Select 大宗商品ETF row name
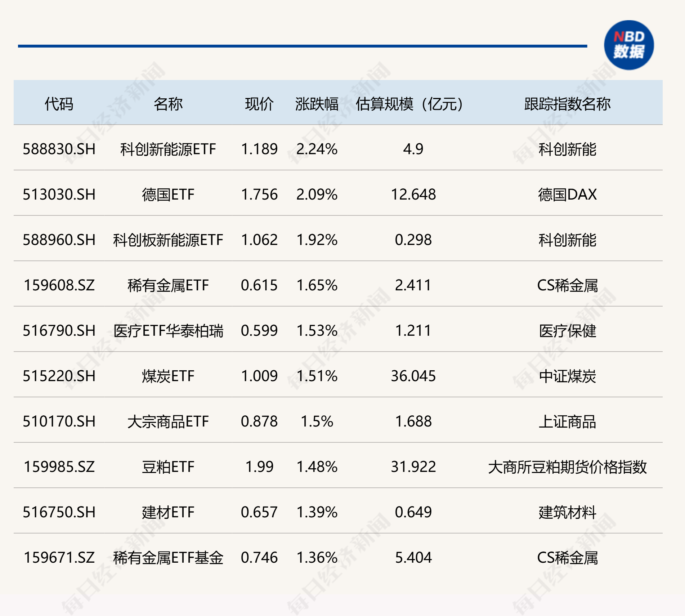The width and height of the screenshot is (685, 616). 168,421
